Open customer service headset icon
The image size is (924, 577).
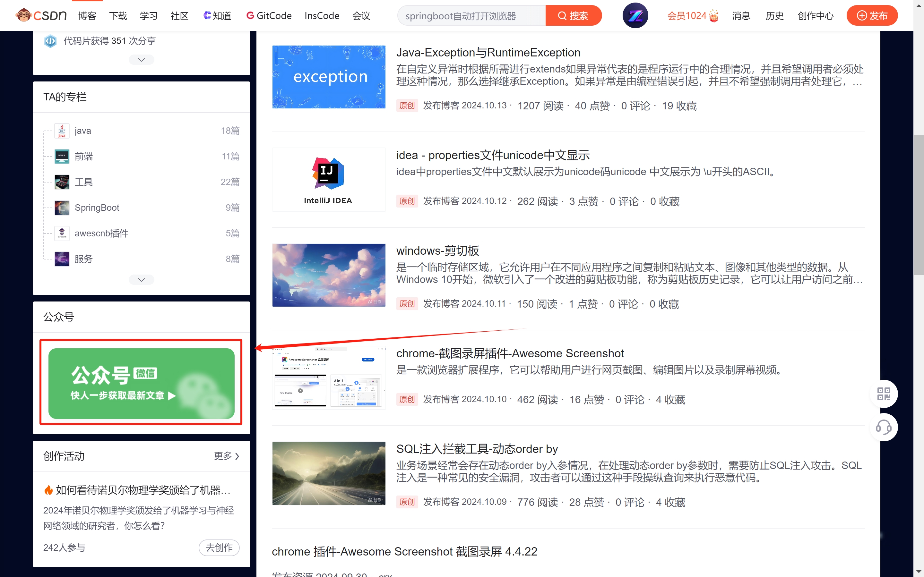(884, 427)
